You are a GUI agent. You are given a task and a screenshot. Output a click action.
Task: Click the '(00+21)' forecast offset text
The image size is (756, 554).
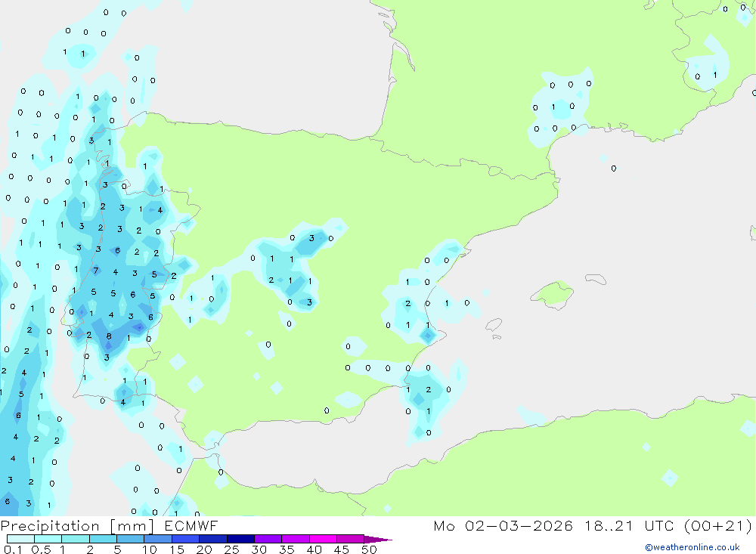tap(718, 525)
